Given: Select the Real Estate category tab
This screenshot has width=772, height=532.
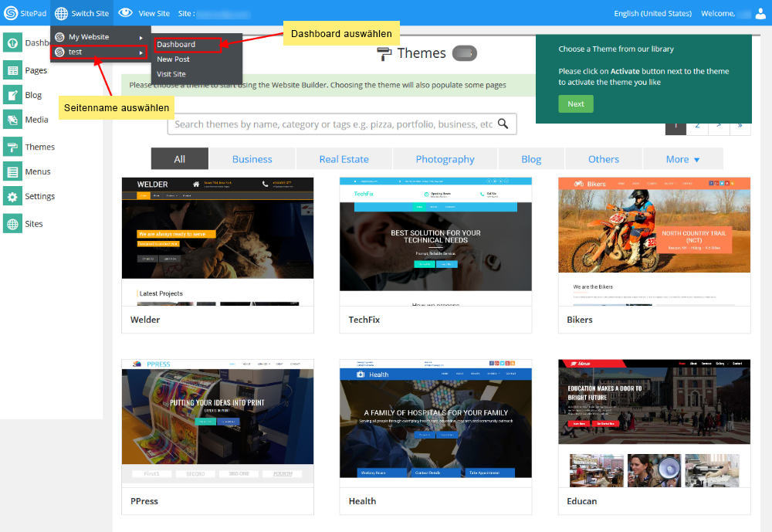Looking at the screenshot, I should click(344, 159).
